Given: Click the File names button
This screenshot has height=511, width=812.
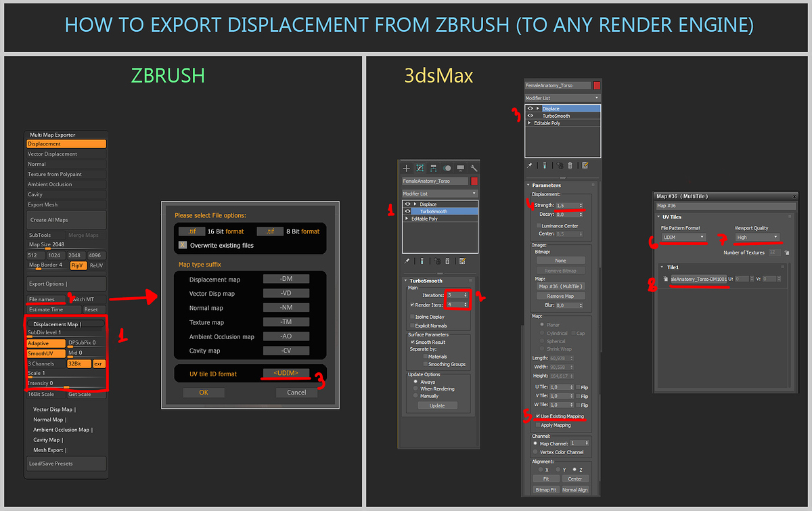Looking at the screenshot, I should pyautogui.click(x=47, y=299).
